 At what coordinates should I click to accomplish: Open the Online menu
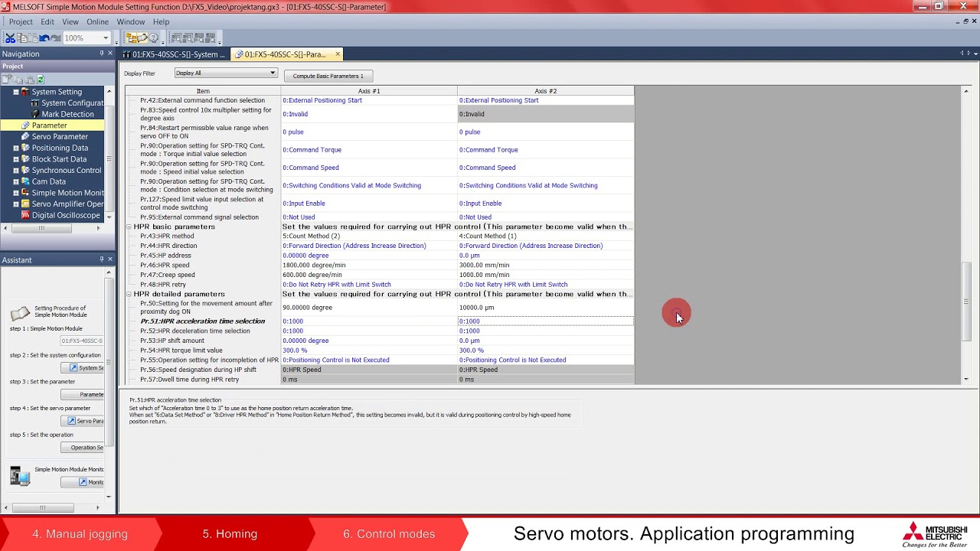97,21
